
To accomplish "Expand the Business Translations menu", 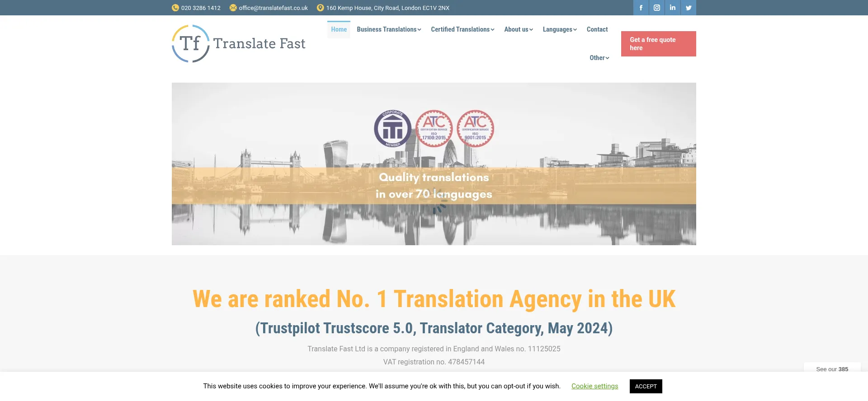I will coord(389,29).
